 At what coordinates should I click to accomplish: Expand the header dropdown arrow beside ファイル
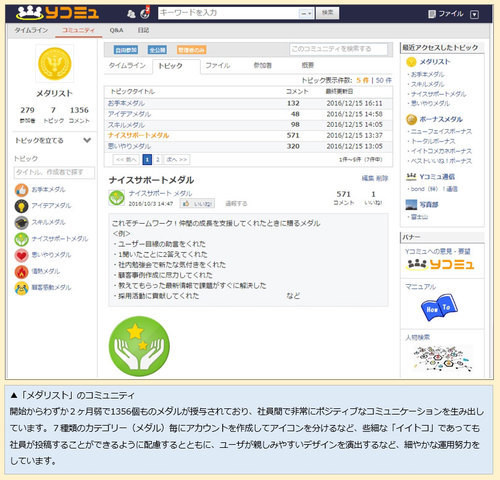(x=474, y=14)
